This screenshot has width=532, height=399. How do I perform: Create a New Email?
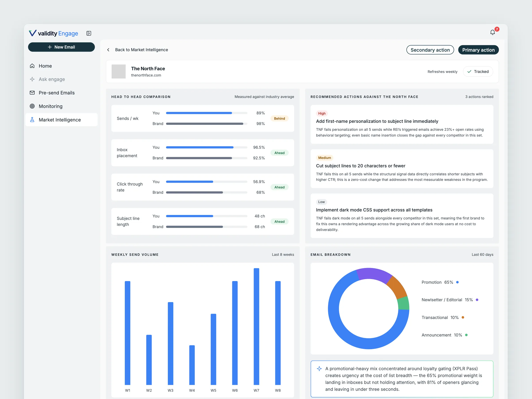(x=61, y=47)
